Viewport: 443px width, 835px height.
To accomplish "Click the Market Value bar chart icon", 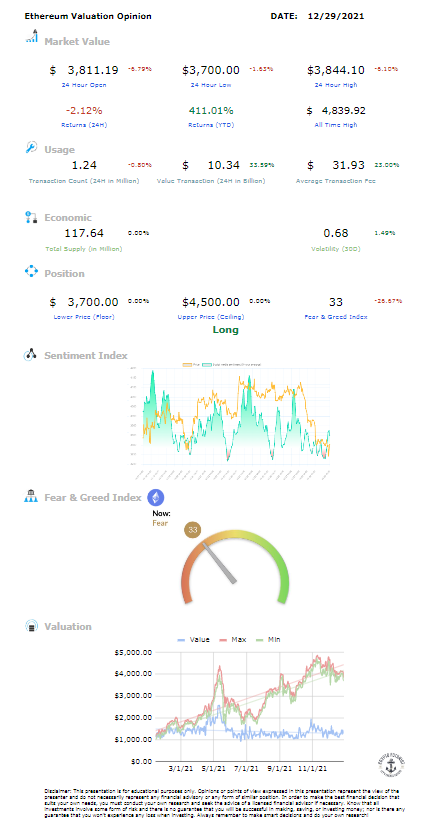I will point(31,37).
